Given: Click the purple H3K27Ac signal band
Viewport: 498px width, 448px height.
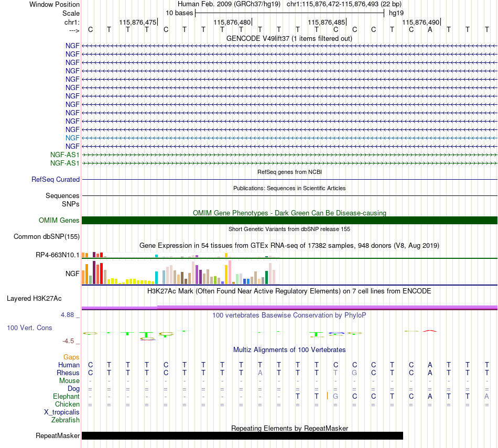Looking at the screenshot, I should point(289,308).
